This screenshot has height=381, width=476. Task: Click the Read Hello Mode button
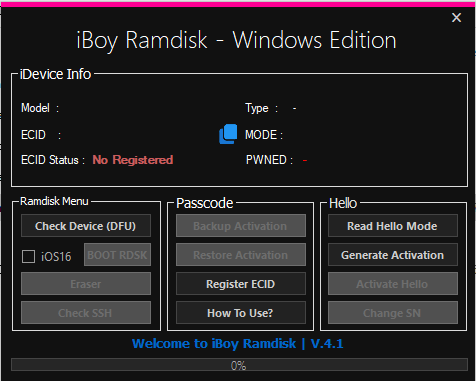click(393, 226)
